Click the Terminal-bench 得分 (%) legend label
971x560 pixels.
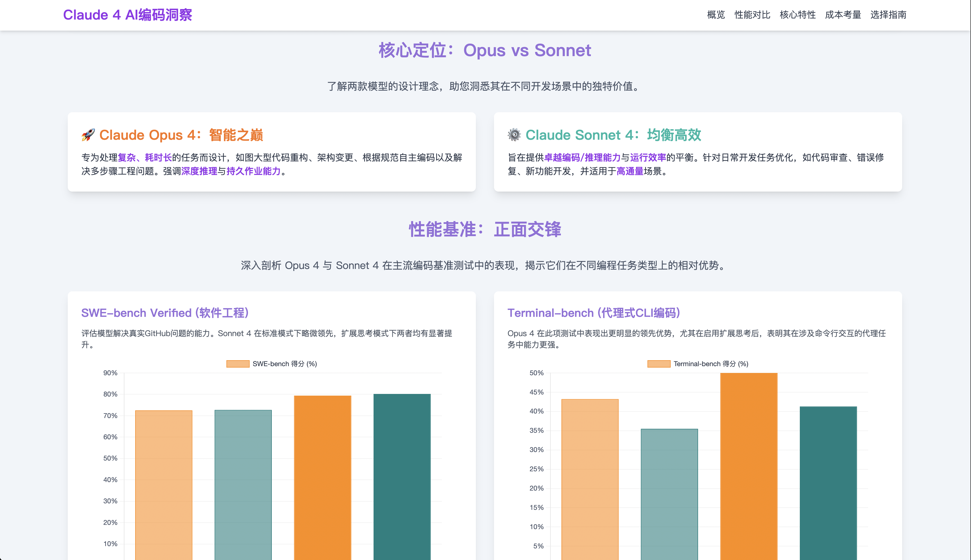(711, 364)
